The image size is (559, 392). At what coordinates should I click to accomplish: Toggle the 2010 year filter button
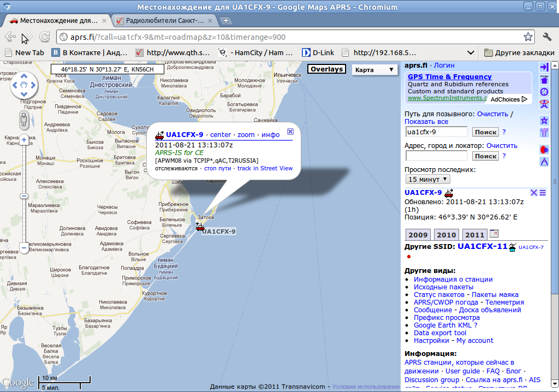[446, 234]
